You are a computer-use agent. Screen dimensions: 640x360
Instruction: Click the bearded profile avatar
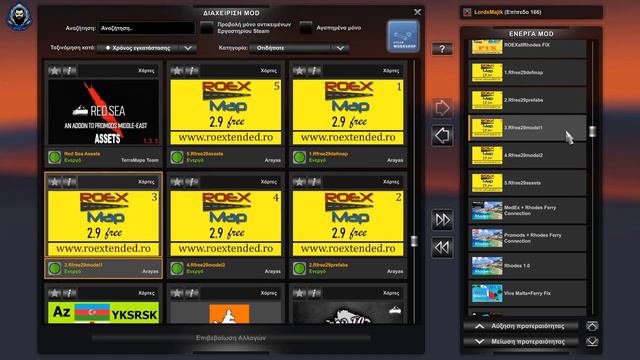point(19,17)
